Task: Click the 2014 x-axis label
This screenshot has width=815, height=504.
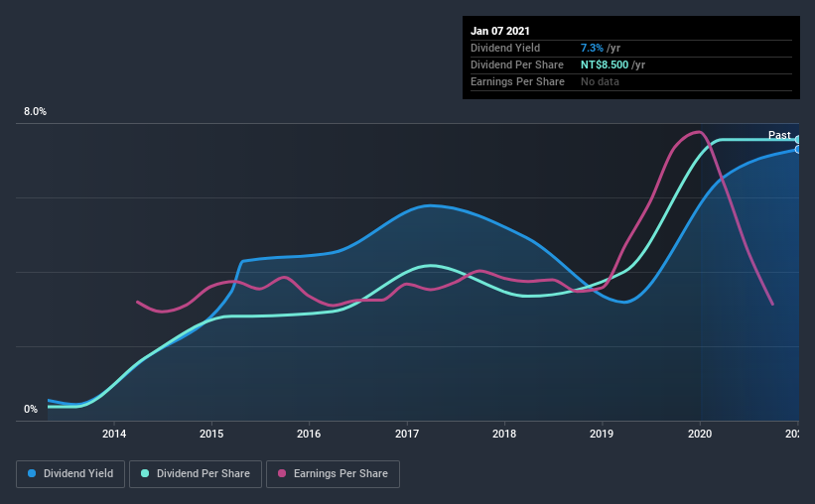Action: [114, 434]
